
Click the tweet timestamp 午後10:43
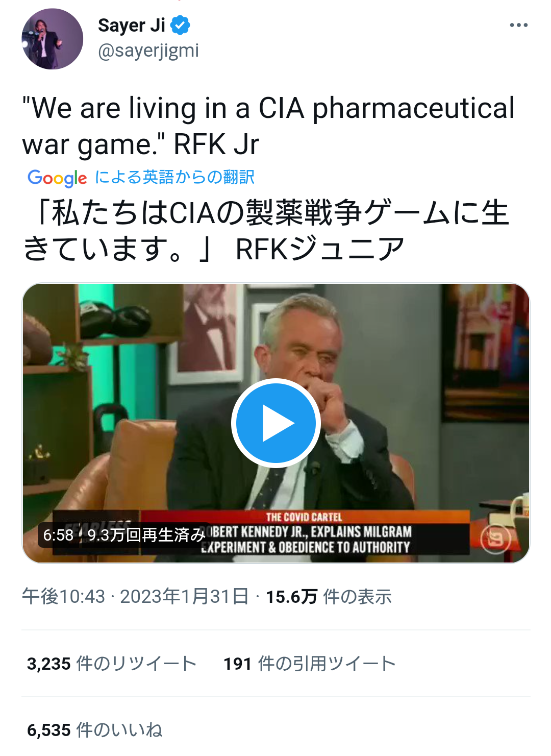(63, 596)
